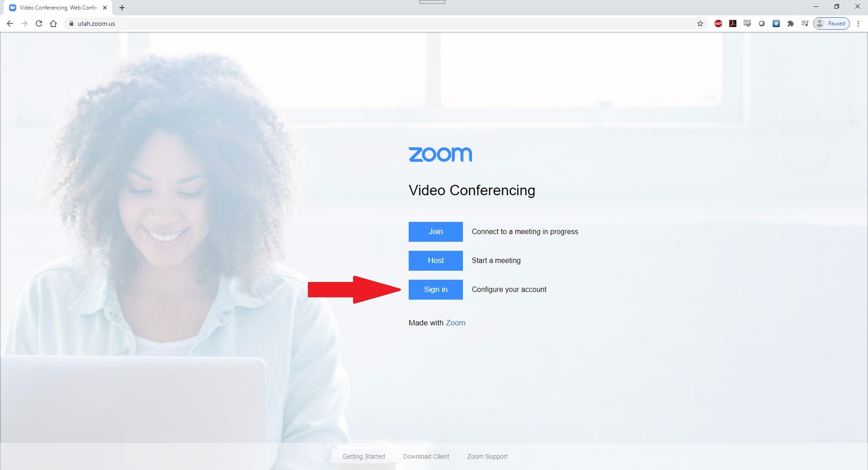The width and height of the screenshot is (868, 470).
Task: View site info via lock icon
Action: [x=71, y=23]
